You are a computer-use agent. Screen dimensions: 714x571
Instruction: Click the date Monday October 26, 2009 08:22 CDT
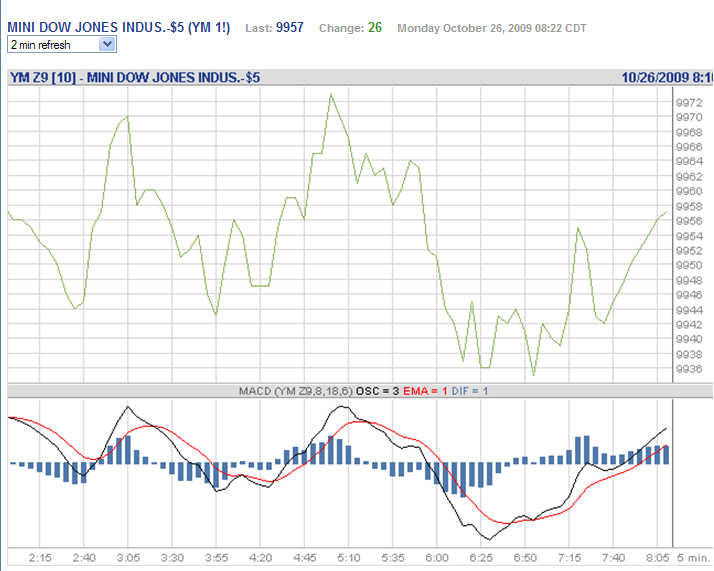492,28
